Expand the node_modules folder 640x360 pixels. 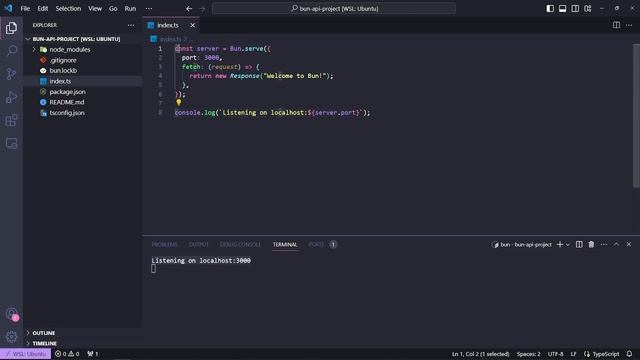click(34, 49)
